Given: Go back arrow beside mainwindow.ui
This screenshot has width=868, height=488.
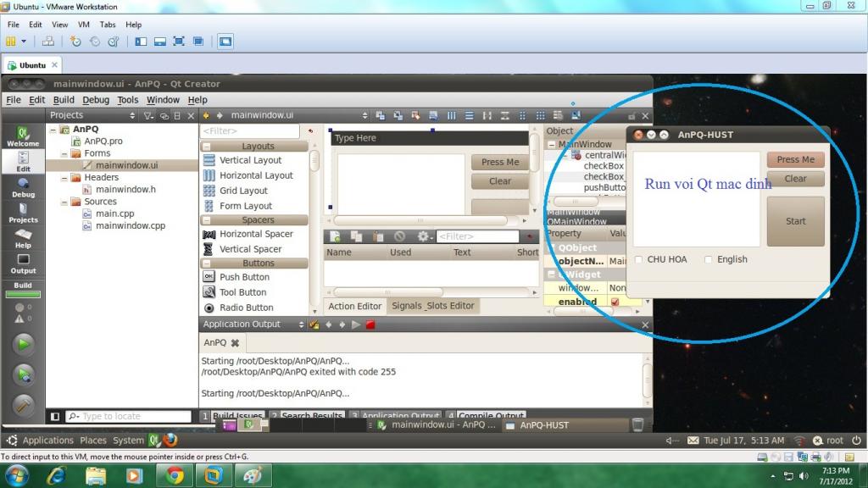Looking at the screenshot, I should click(207, 115).
